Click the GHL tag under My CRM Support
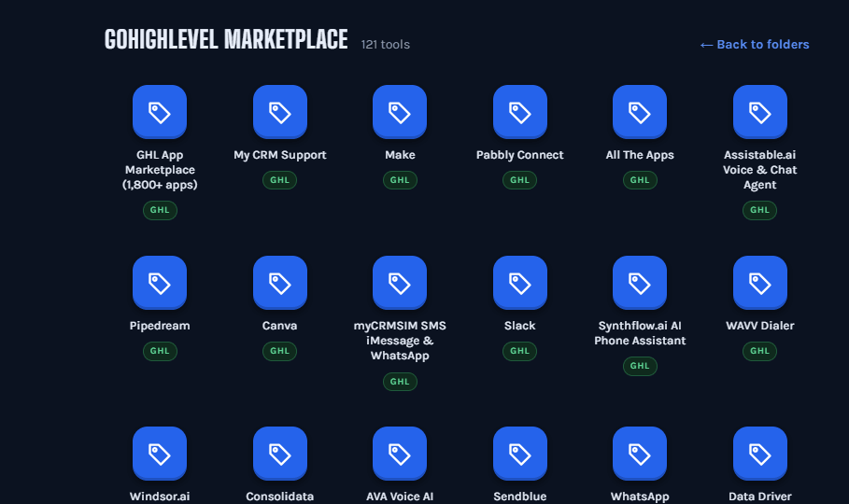 [x=280, y=180]
